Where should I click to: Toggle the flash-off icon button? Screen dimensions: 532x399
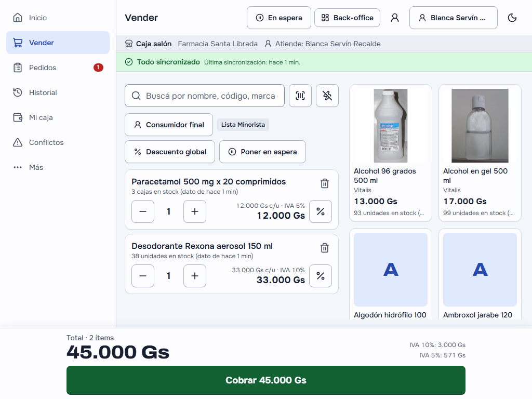[327, 96]
